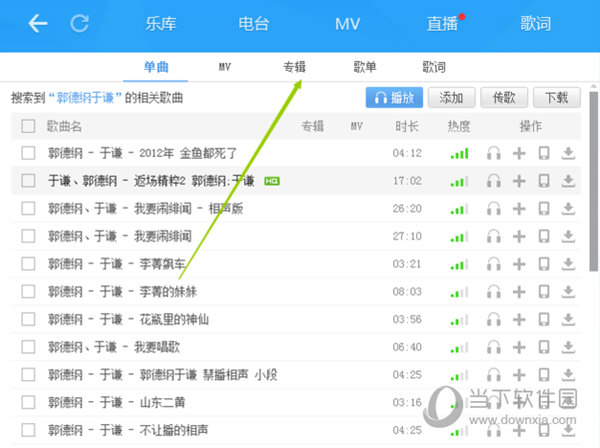Play 禁播相声 小段 headphone icon
Viewport: 600px width, 448px height.
[494, 375]
